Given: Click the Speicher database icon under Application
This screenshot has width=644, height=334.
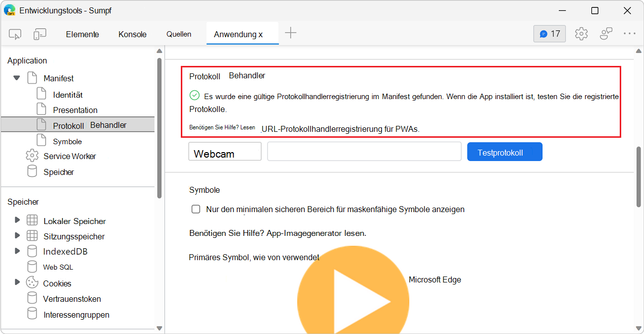Looking at the screenshot, I should pyautogui.click(x=32, y=171).
